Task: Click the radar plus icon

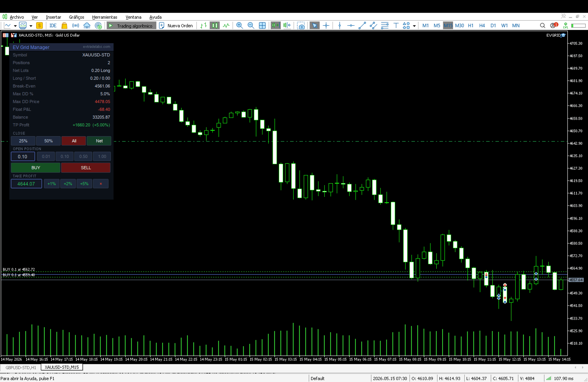Action: click(x=98, y=26)
